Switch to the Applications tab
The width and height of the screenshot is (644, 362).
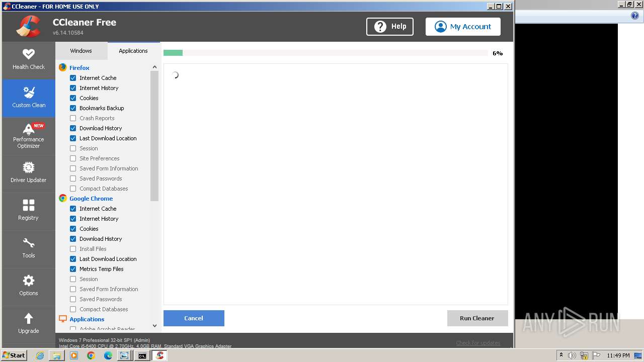pyautogui.click(x=133, y=51)
